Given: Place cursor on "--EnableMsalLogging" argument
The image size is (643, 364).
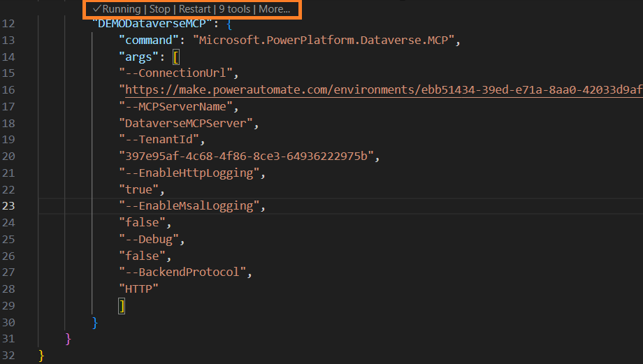Looking at the screenshot, I should coord(192,206).
